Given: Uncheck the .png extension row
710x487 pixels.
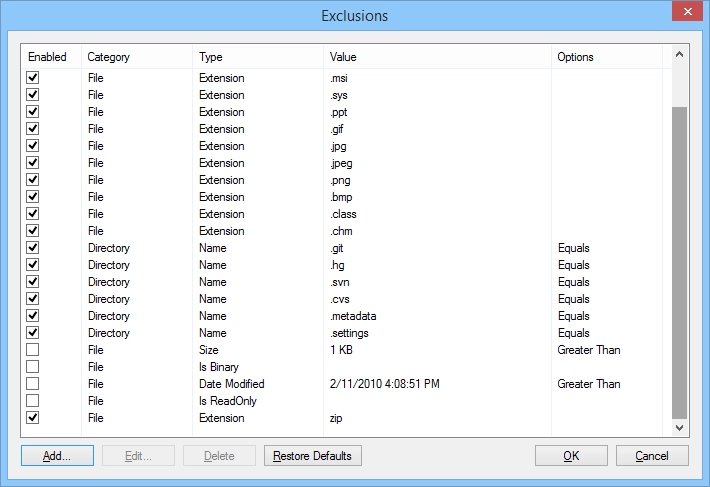Looking at the screenshot, I should pyautogui.click(x=33, y=180).
